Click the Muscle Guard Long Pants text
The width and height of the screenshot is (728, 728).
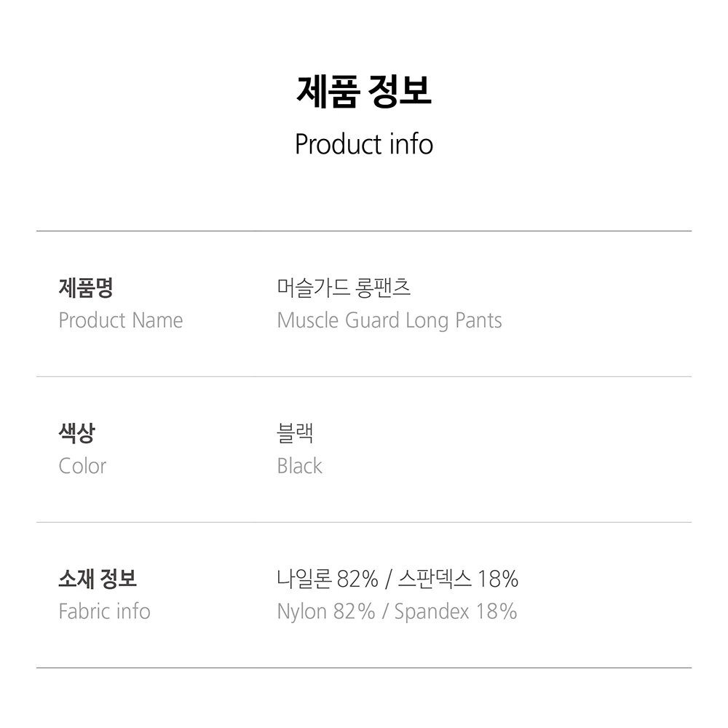(x=389, y=320)
